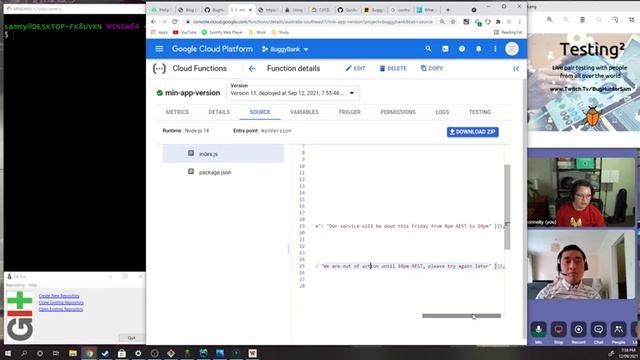Open the Reading list button
640x360 pixels.
pos(508,32)
